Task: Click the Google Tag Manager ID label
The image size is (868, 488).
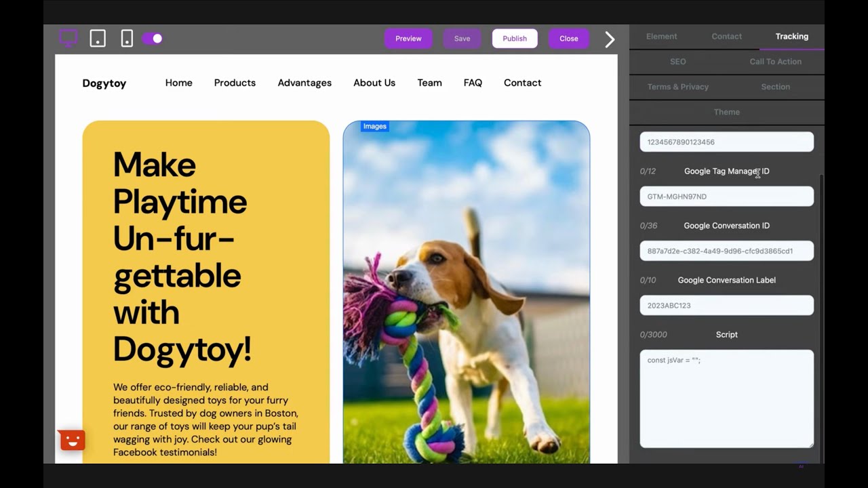Action: coord(726,171)
